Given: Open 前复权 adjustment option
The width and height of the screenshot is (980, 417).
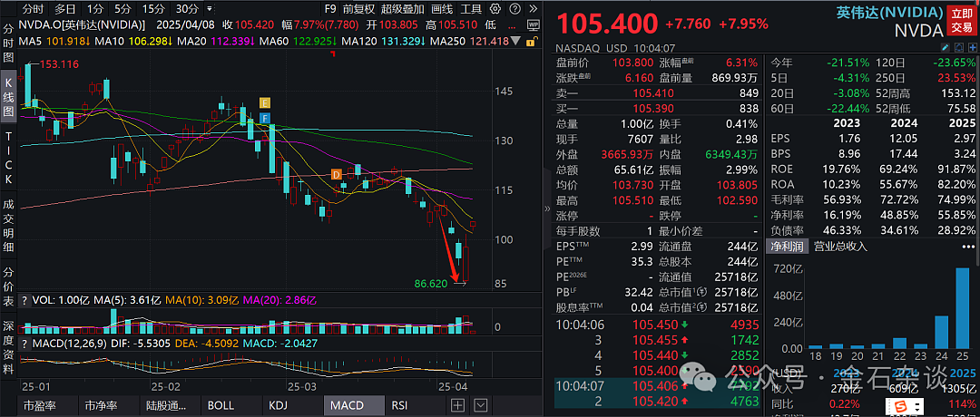Looking at the screenshot, I should [x=358, y=9].
